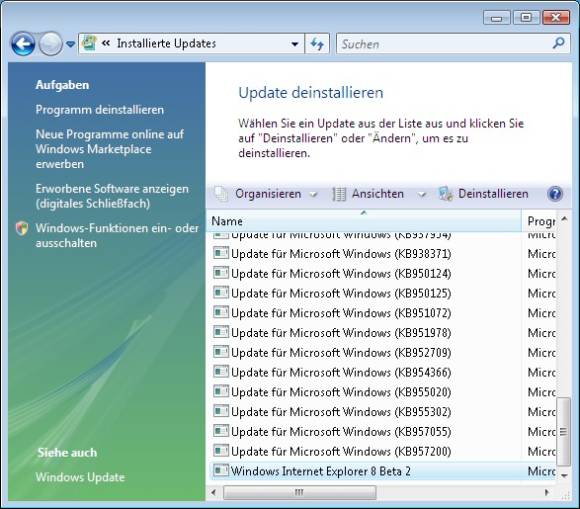The width and height of the screenshot is (580, 509).
Task: Click the control panel icon in address bar
Action: coord(89,43)
